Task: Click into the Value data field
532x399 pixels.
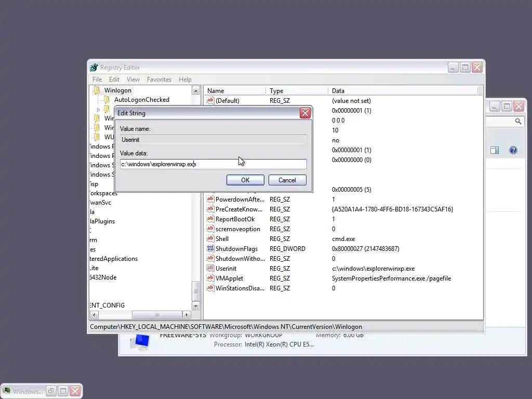Action: (213, 164)
